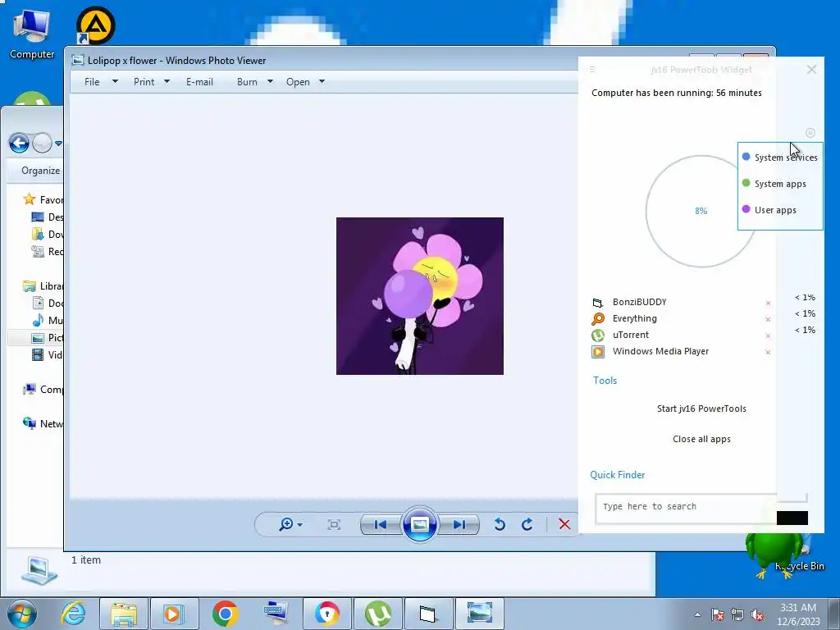Click the Everything search app icon
The width and height of the screenshot is (840, 630).
[x=598, y=319]
